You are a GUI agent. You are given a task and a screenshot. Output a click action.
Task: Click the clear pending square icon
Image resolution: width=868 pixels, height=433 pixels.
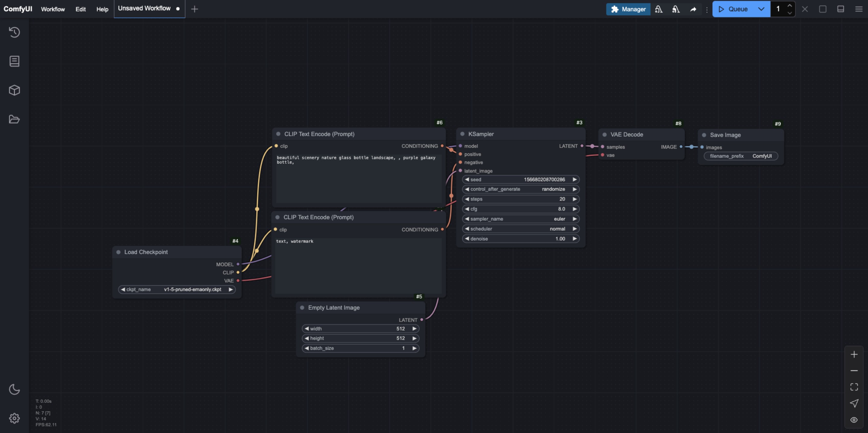tap(822, 9)
